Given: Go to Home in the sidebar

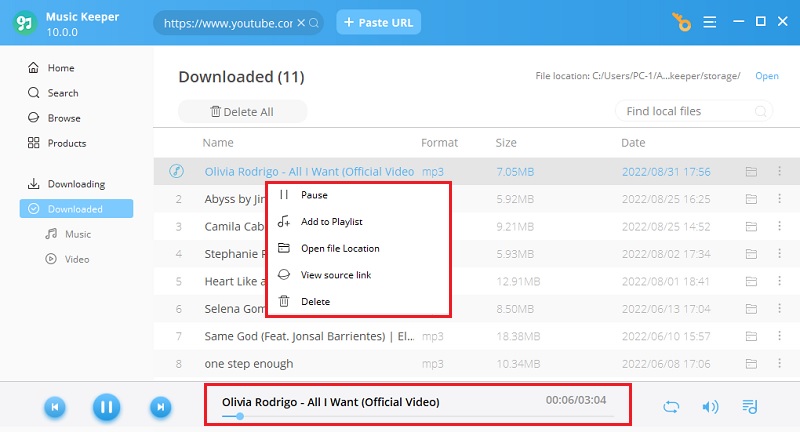Looking at the screenshot, I should pos(51,68).
